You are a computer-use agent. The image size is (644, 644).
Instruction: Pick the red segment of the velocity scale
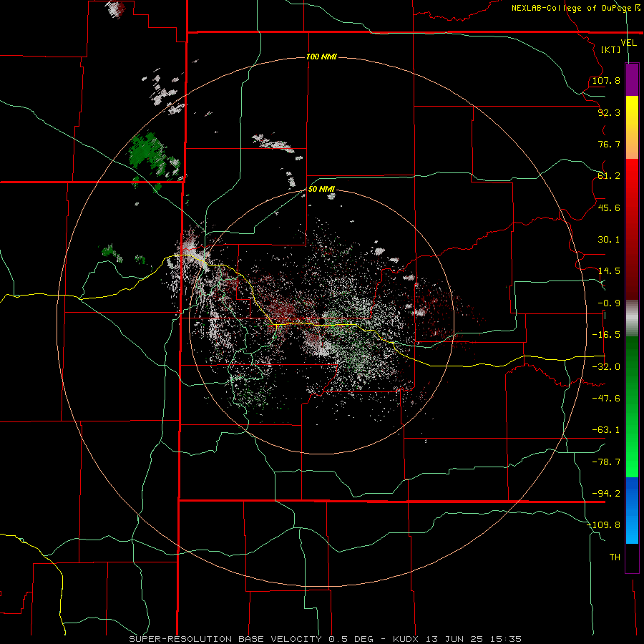(x=632, y=229)
